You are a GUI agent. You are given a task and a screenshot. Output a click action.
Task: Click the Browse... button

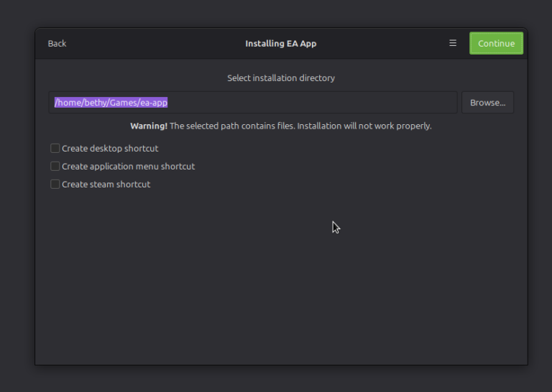tap(487, 103)
